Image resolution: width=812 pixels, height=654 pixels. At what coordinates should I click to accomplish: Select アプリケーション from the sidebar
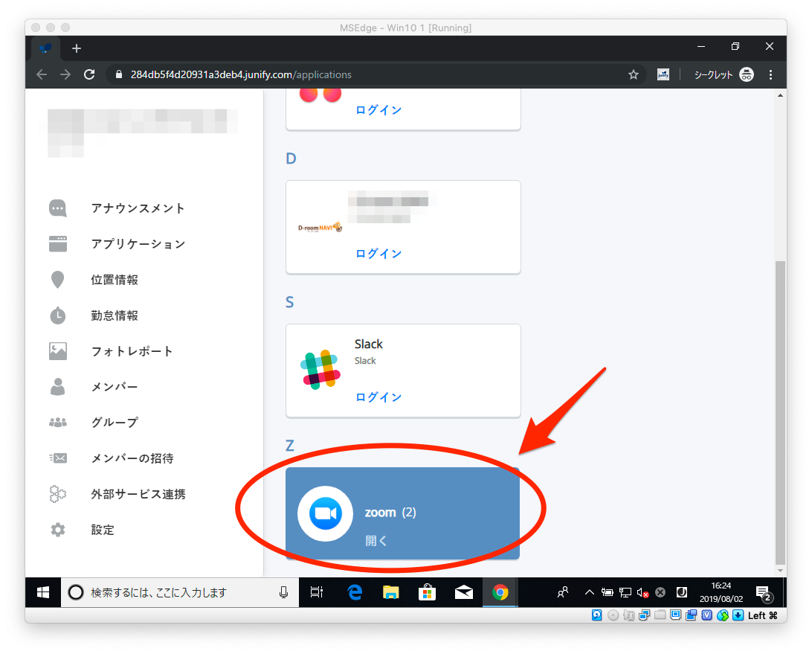(138, 244)
